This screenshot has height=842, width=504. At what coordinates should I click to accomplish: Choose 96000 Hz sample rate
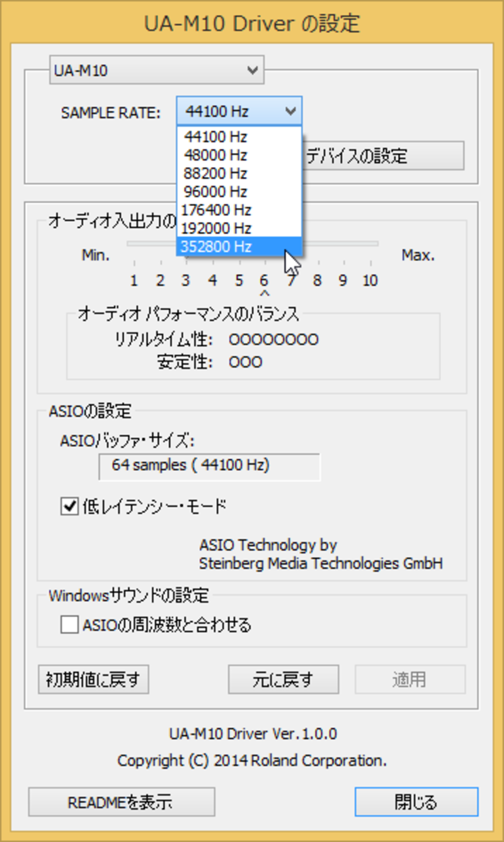pos(239,192)
